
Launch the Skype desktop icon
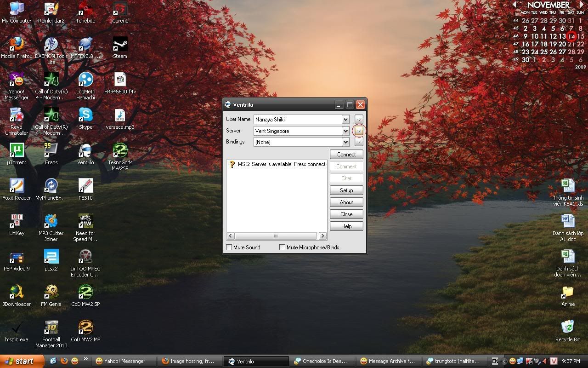click(85, 119)
